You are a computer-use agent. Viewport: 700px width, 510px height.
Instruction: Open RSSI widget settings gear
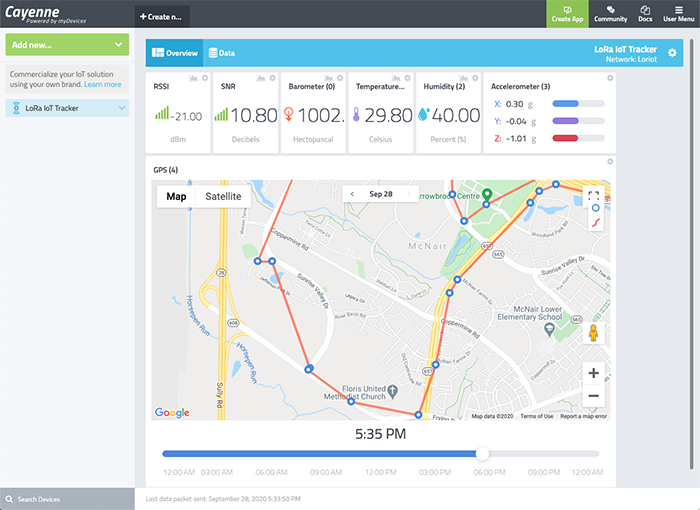pyautogui.click(x=205, y=78)
